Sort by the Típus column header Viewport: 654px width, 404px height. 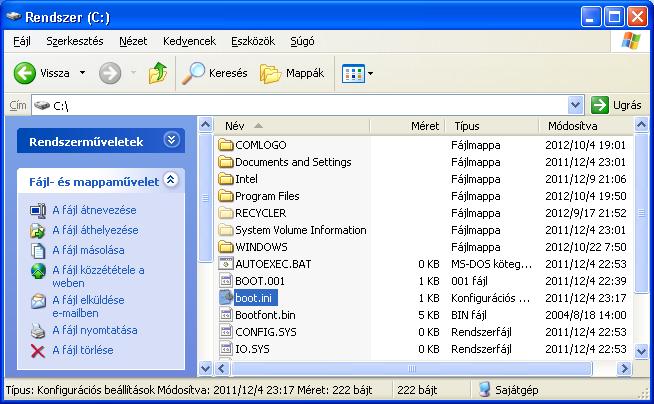click(492, 126)
